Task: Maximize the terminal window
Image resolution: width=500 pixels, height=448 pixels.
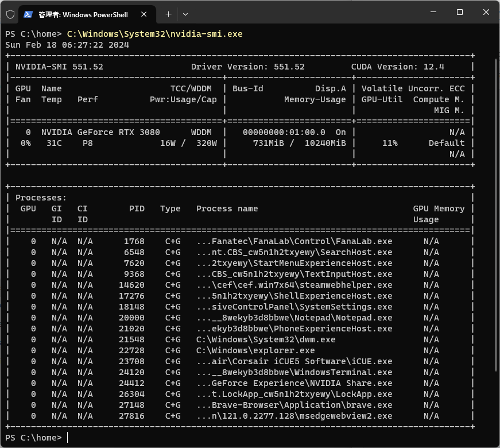Action: tap(459, 12)
